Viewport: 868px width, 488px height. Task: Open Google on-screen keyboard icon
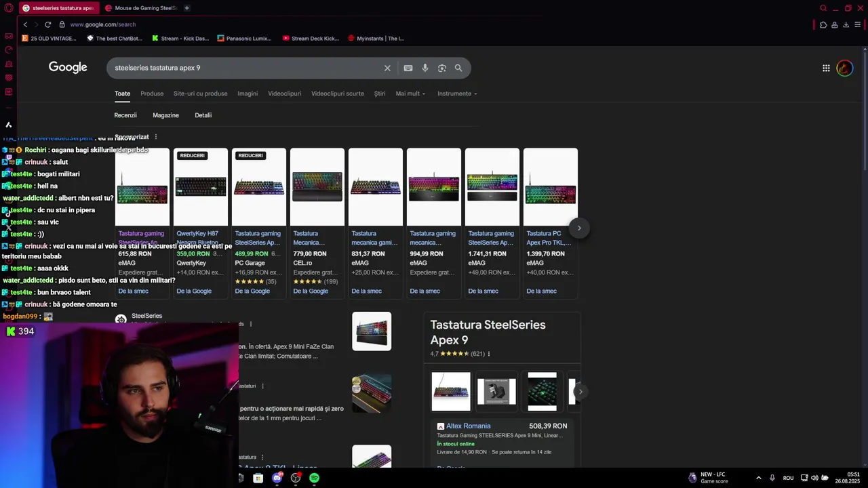click(408, 68)
